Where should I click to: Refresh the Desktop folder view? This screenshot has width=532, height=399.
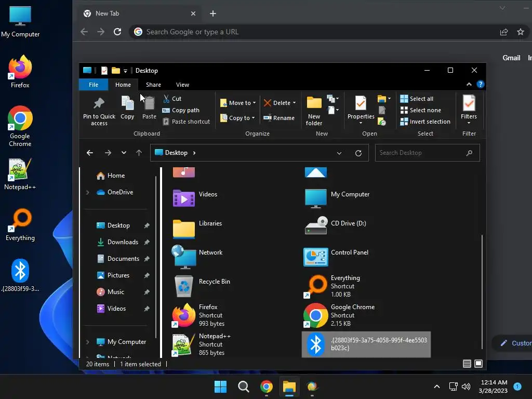(358, 153)
